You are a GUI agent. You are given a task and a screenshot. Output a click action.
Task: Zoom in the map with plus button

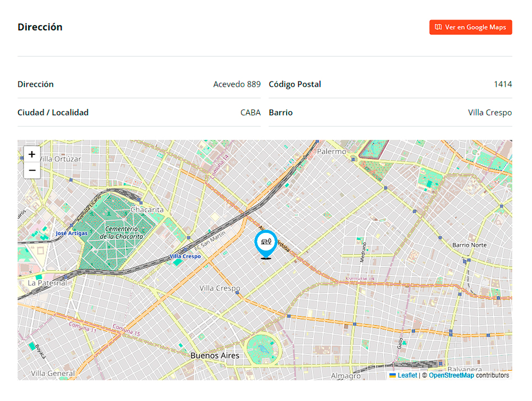point(32,154)
